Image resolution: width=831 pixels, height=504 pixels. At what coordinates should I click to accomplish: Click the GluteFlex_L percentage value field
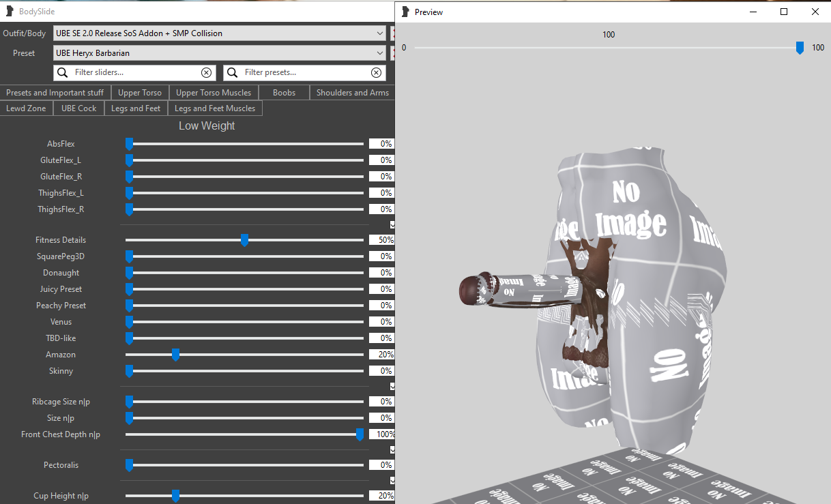pyautogui.click(x=381, y=160)
